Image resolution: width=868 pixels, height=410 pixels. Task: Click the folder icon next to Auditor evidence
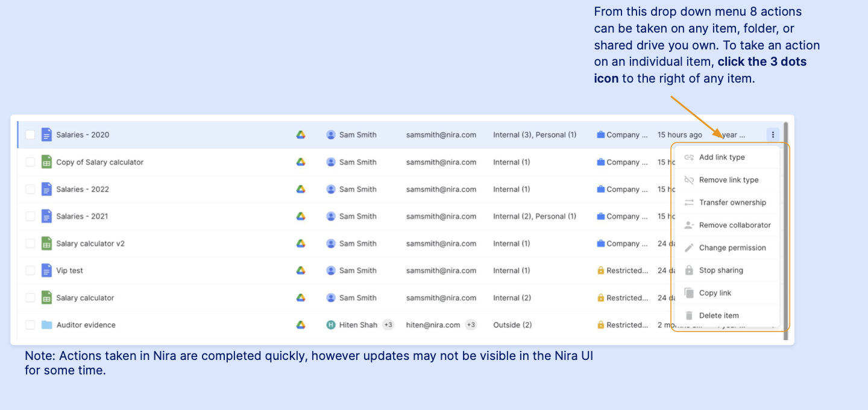(x=46, y=325)
